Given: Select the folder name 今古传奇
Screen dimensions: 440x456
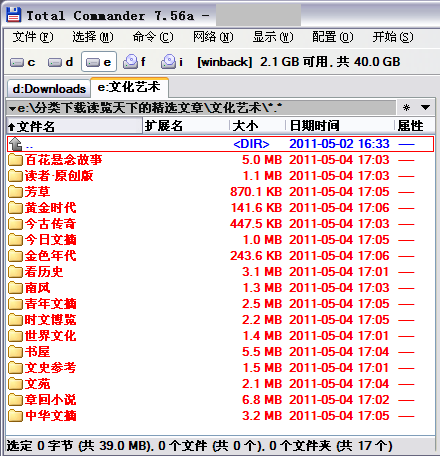Looking at the screenshot, I should [x=50, y=224].
